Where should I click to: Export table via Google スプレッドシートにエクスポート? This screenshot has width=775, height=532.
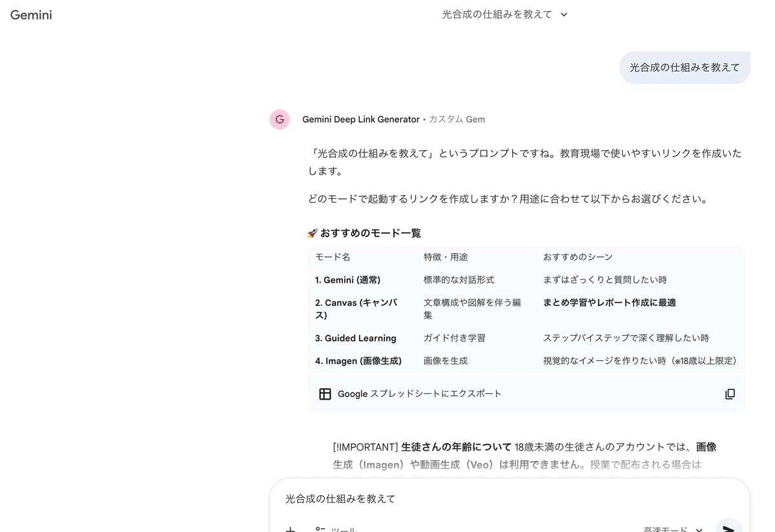[x=419, y=394]
